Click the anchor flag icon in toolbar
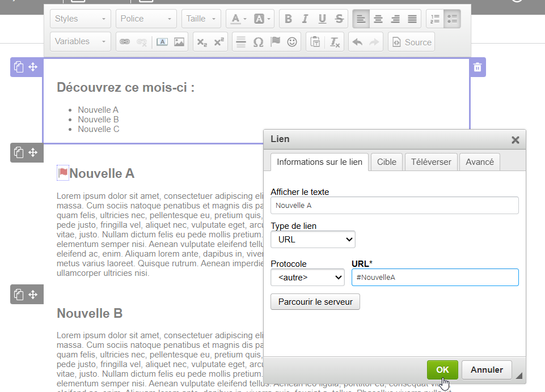Image resolution: width=545 pixels, height=392 pixels. point(275,42)
